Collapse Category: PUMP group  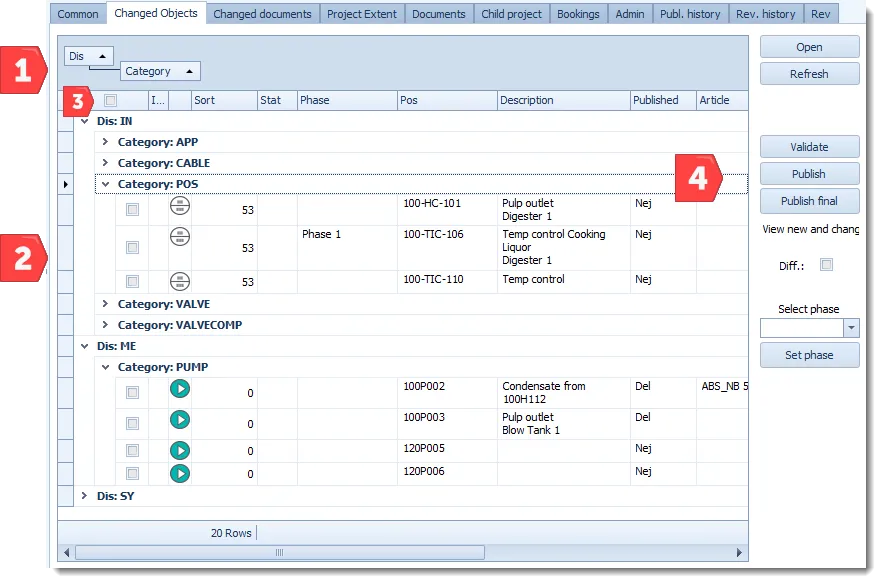coord(105,367)
